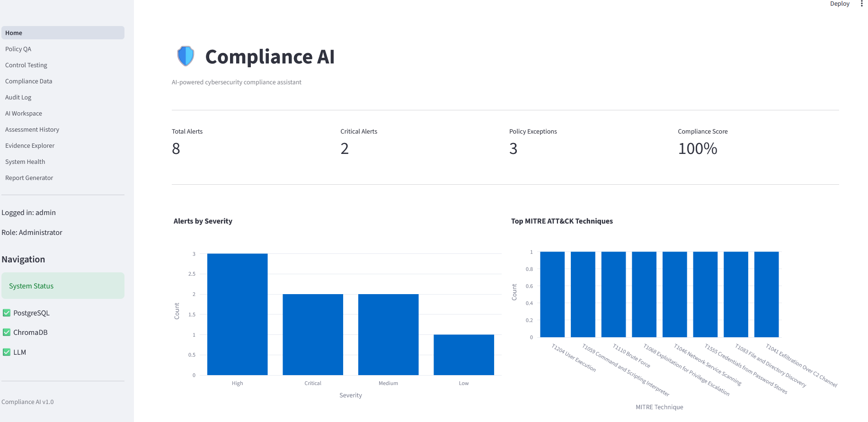Click the Deploy button
This screenshot has height=422, width=868.
pos(840,4)
